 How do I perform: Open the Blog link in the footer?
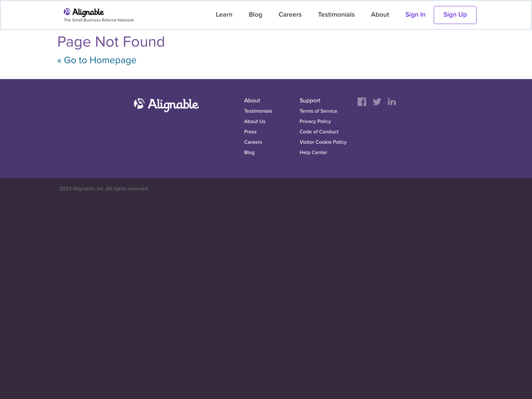pyautogui.click(x=249, y=153)
